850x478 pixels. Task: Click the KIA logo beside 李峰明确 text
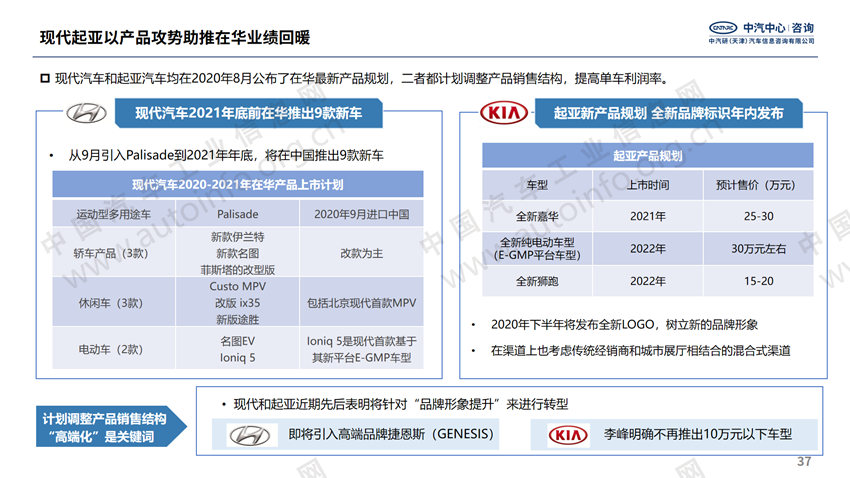point(568,435)
